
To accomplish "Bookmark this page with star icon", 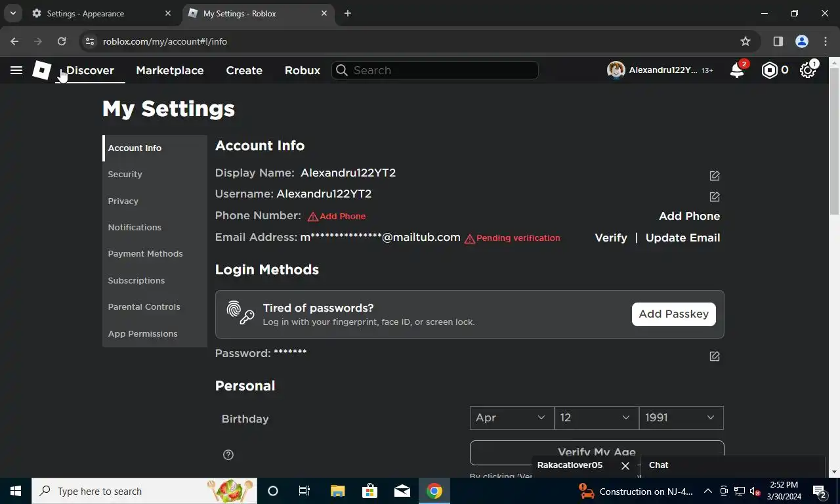I will tap(745, 41).
